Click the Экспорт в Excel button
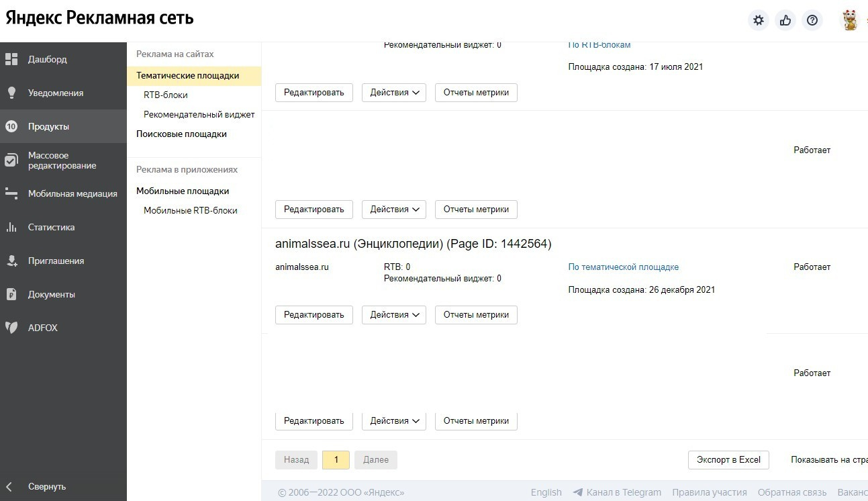The width and height of the screenshot is (868, 501). (728, 460)
